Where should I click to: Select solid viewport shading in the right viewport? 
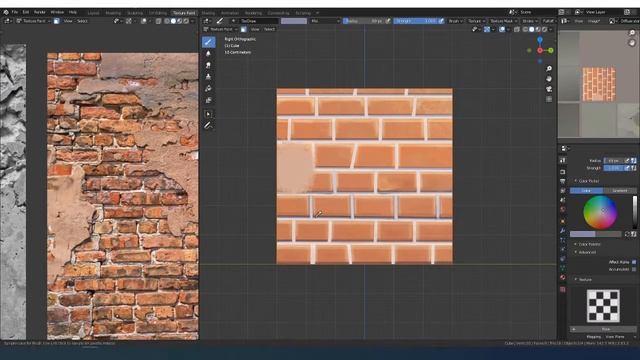point(531,29)
